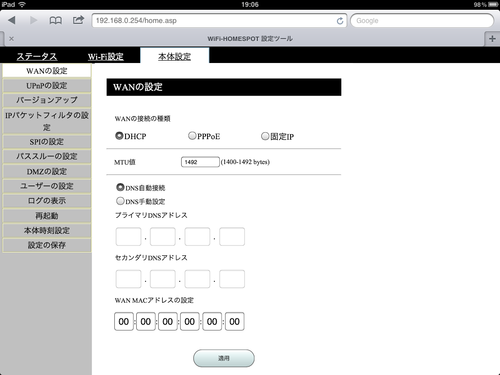Close the WiFi-HOMESPOT browser tab
The image size is (500, 375).
pyautogui.click(x=11, y=39)
